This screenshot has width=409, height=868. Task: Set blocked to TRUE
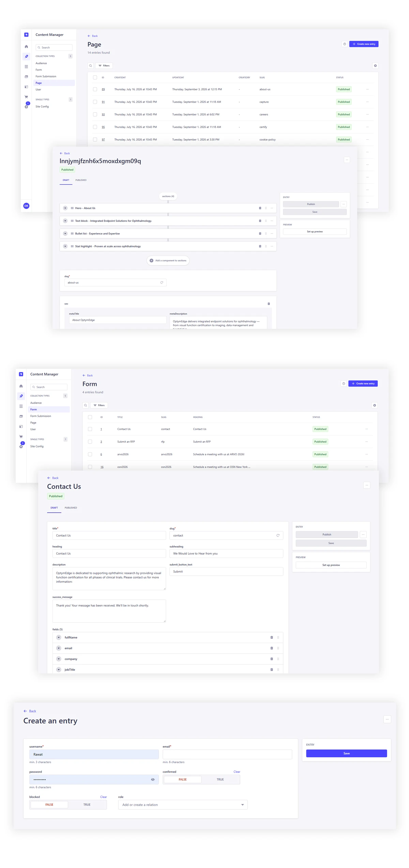point(87,805)
